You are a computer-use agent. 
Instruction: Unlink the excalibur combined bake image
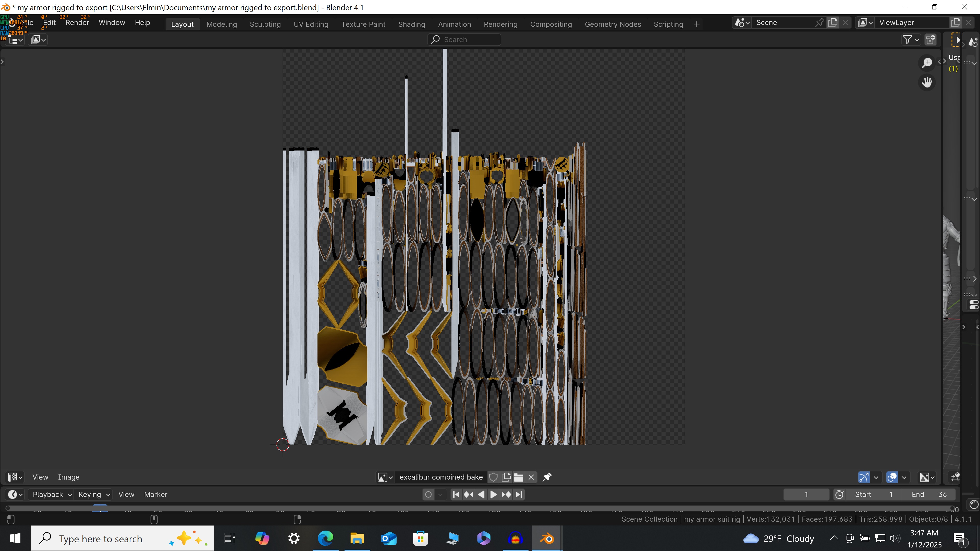(x=531, y=477)
